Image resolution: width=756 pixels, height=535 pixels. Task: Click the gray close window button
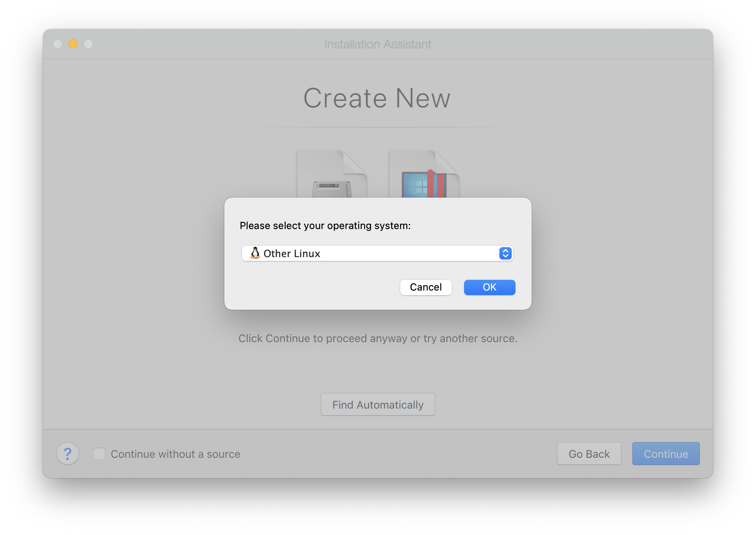[x=58, y=44]
